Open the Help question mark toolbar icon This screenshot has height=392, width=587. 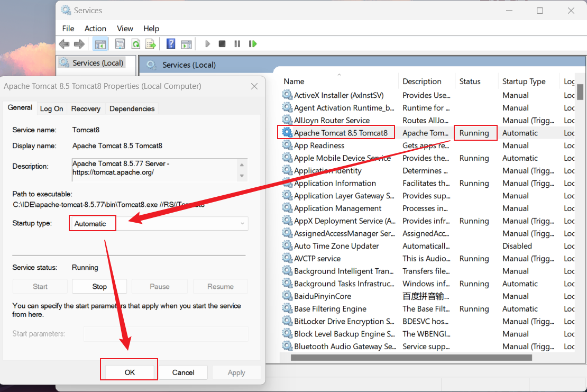coord(171,44)
